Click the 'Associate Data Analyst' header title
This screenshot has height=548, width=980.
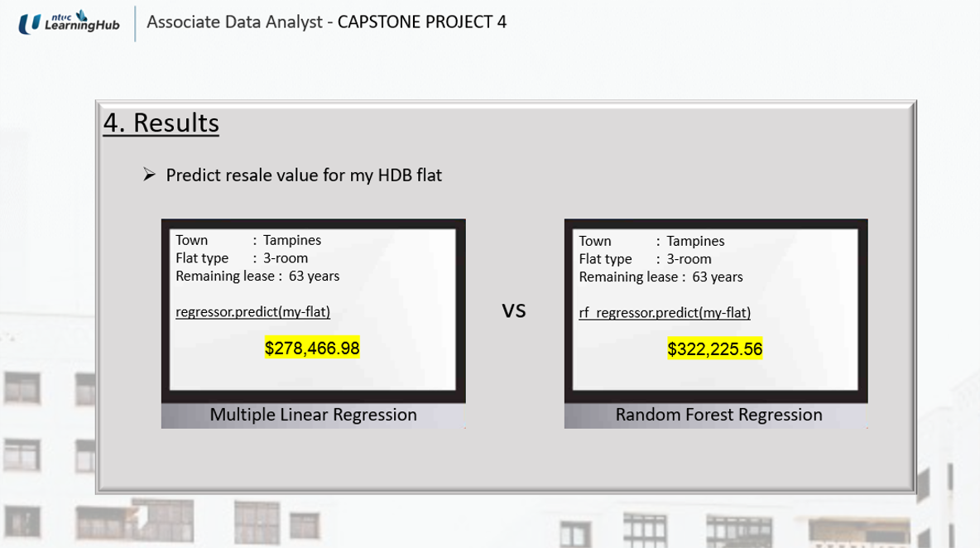click(x=234, y=22)
